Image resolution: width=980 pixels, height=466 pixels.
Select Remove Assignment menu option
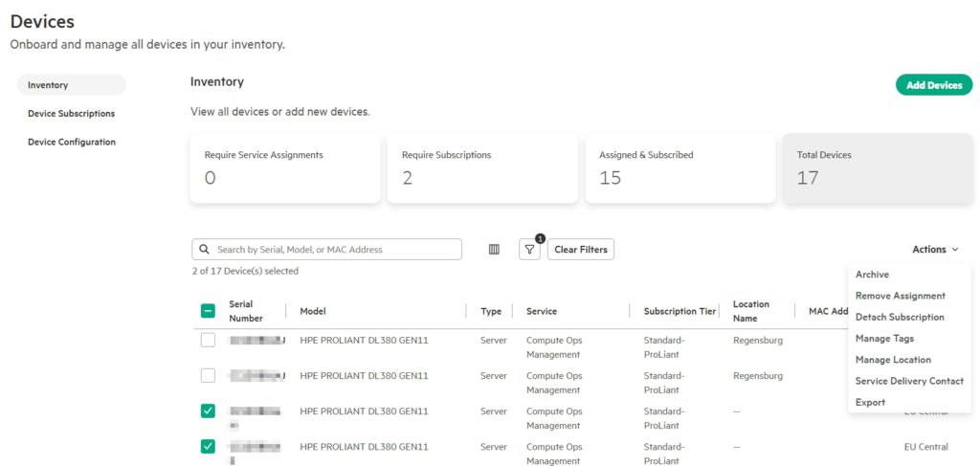coord(900,296)
